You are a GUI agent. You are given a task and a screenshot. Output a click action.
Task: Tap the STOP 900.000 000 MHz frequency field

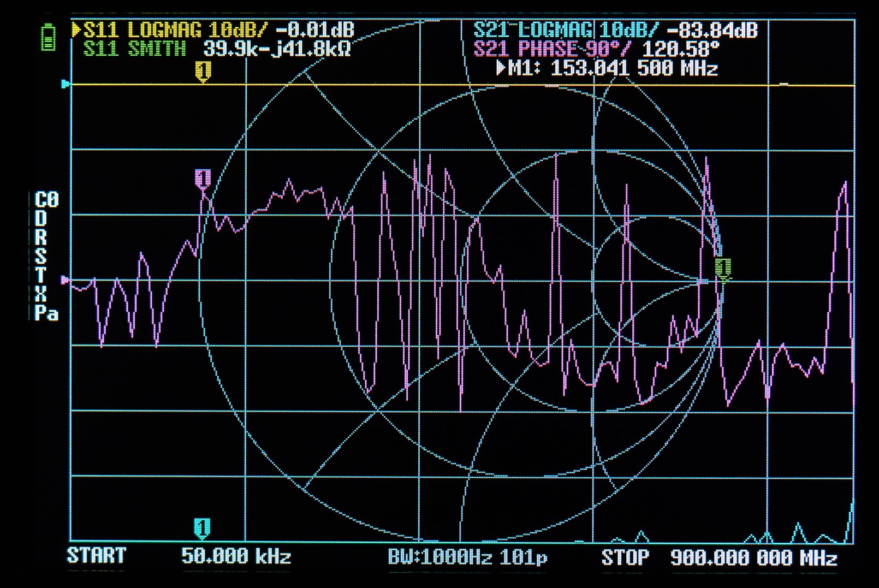pos(720,557)
